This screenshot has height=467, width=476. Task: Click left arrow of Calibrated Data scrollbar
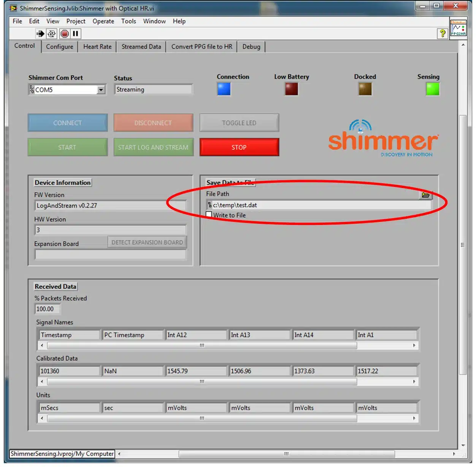tap(42, 382)
